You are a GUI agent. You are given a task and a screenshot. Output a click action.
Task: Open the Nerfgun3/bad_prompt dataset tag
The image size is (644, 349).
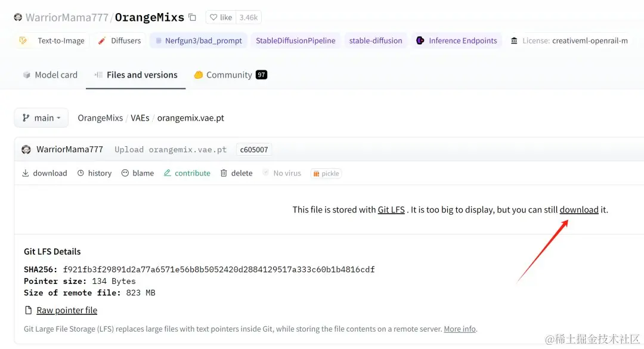coord(199,41)
